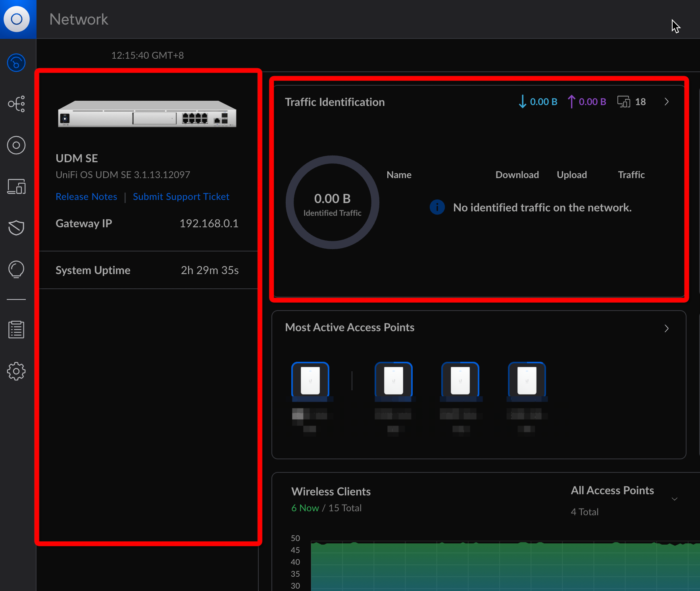Screen dimensions: 700x591
Task: Open the Security shield icon in sidebar
Action: pos(16,228)
